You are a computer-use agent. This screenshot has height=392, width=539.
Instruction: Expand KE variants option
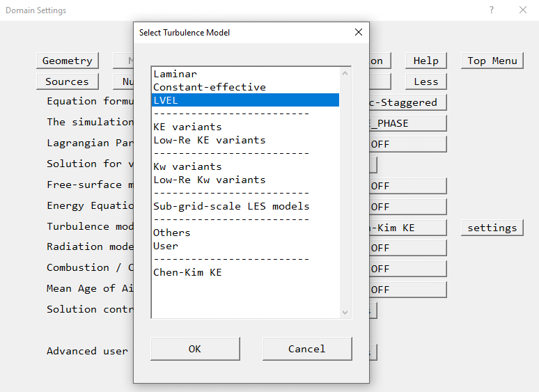coord(187,127)
